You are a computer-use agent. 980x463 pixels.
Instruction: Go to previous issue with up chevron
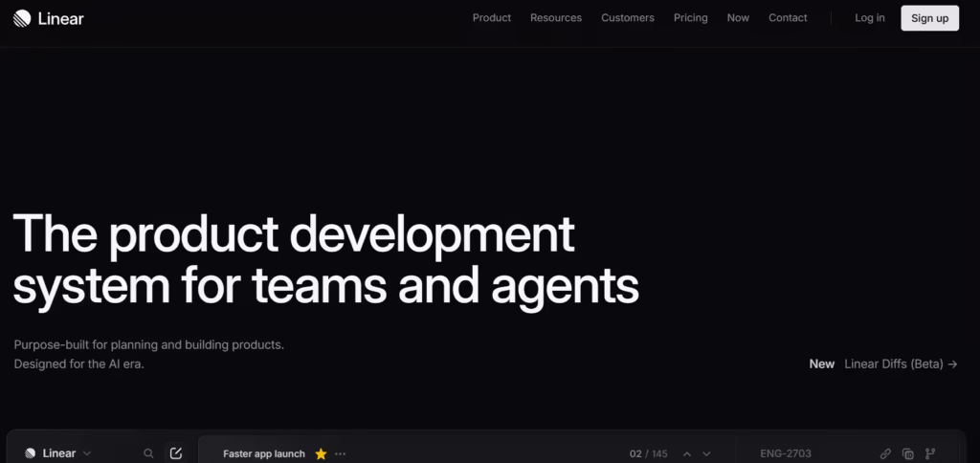tap(687, 453)
